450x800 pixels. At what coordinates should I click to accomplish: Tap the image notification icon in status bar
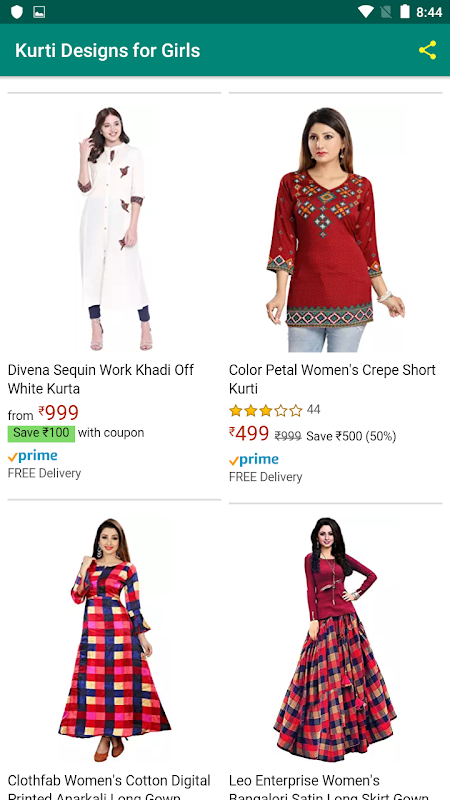point(39,12)
